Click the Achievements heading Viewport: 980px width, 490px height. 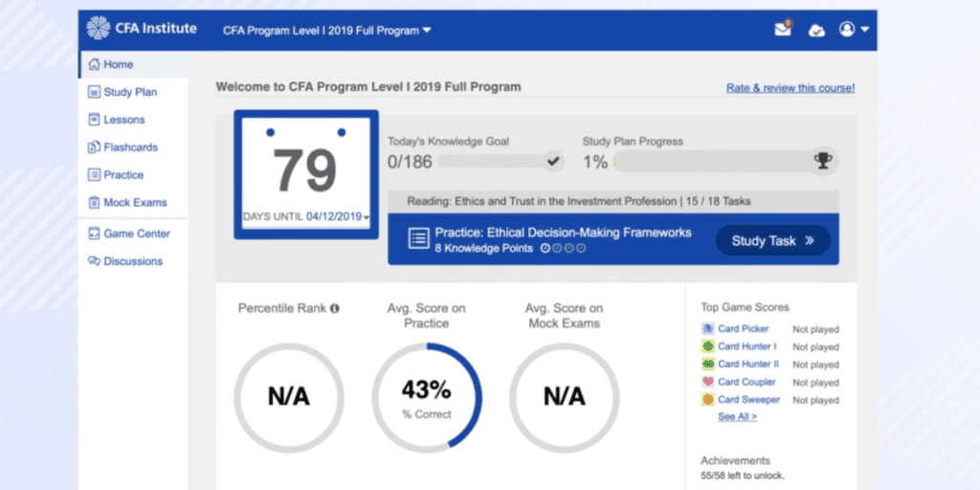(x=735, y=460)
